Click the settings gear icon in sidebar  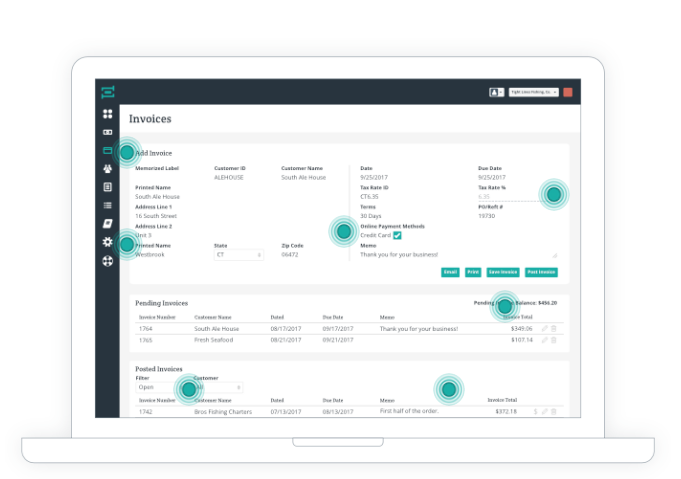(107, 243)
